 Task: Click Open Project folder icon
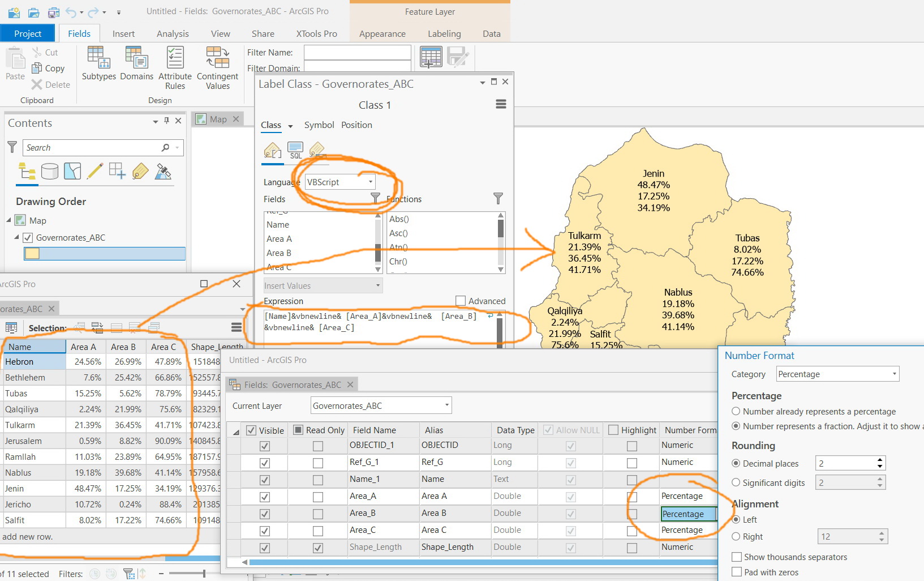click(33, 12)
